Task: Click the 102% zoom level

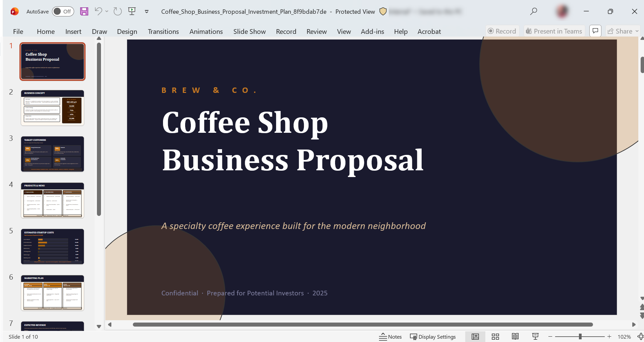Action: pyautogui.click(x=624, y=337)
